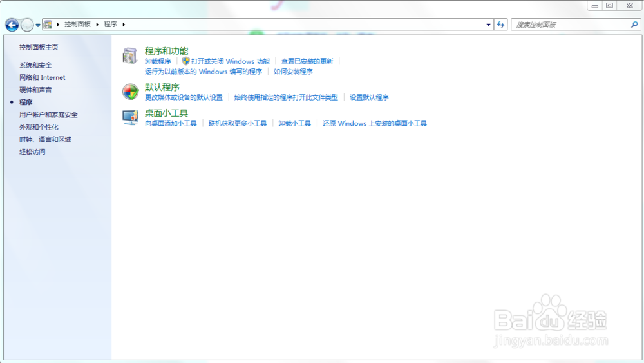
Task: Click 查看已安装的更新 link
Action: click(x=307, y=61)
